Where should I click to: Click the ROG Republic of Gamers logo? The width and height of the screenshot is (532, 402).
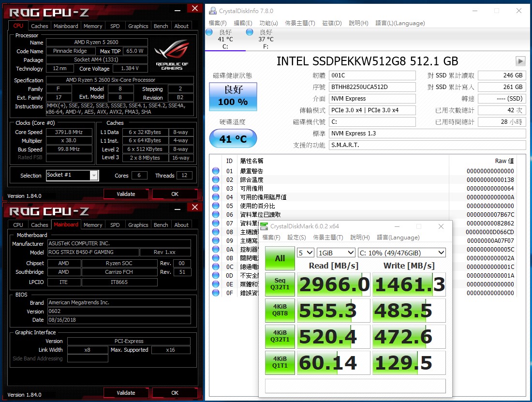[x=172, y=54]
